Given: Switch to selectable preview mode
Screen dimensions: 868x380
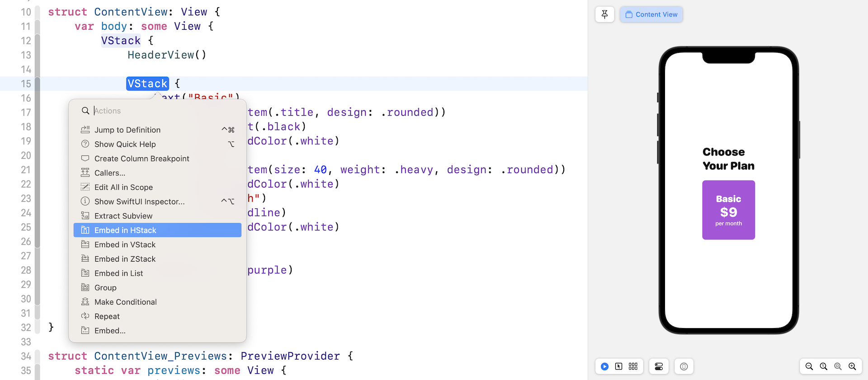Looking at the screenshot, I should tap(618, 366).
